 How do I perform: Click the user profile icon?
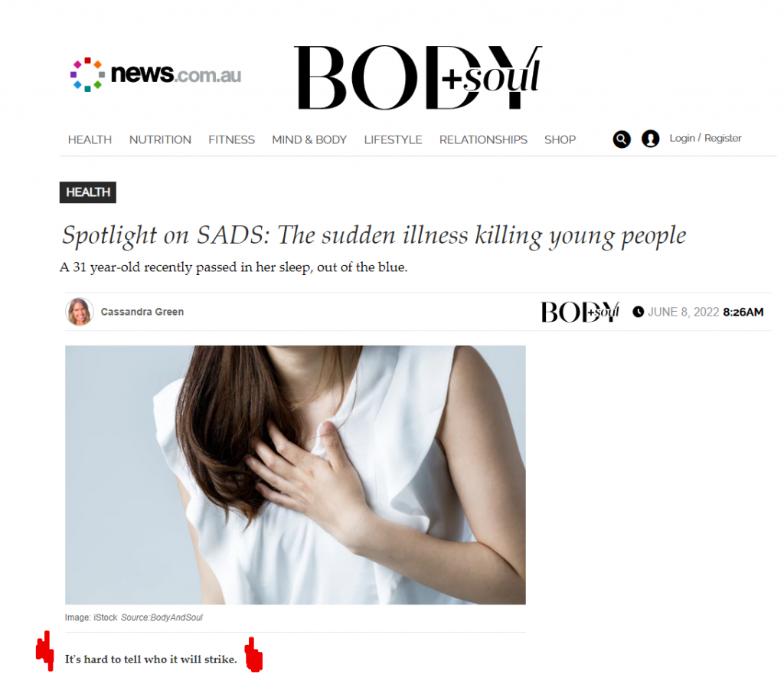pos(651,139)
